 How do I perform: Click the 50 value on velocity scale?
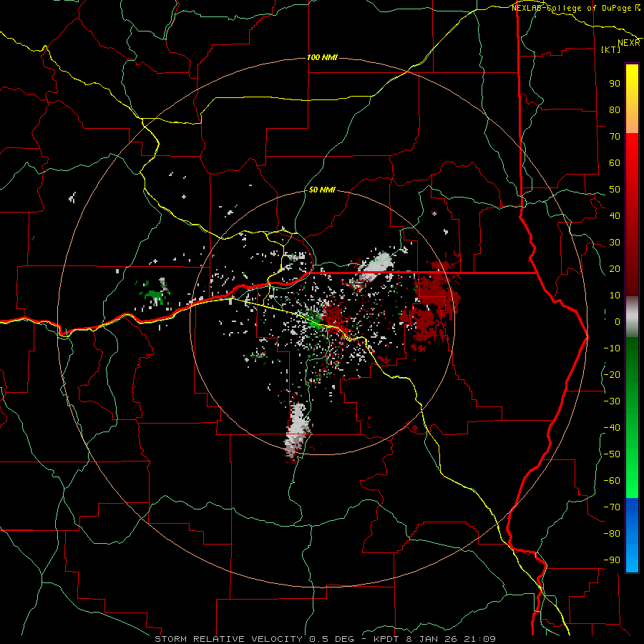pyautogui.click(x=615, y=190)
